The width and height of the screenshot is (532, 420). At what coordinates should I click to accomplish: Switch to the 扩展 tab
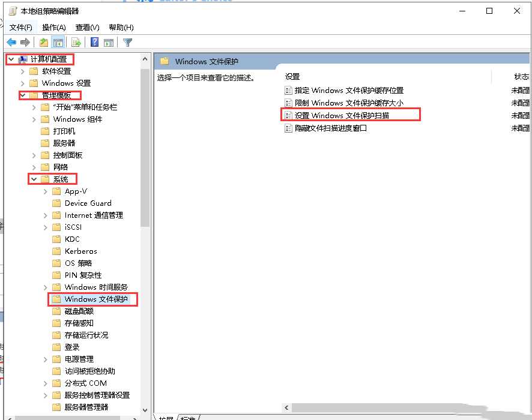(166, 418)
